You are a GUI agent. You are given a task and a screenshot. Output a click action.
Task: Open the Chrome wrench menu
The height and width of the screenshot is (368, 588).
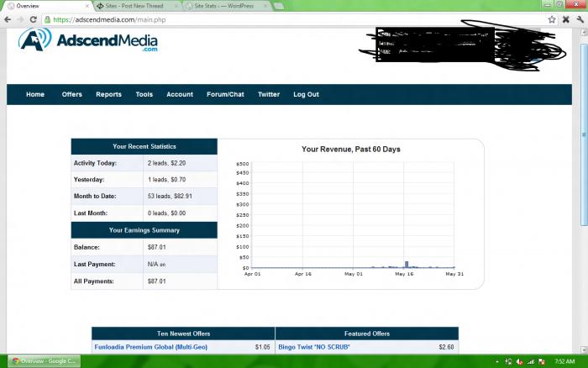click(x=580, y=19)
